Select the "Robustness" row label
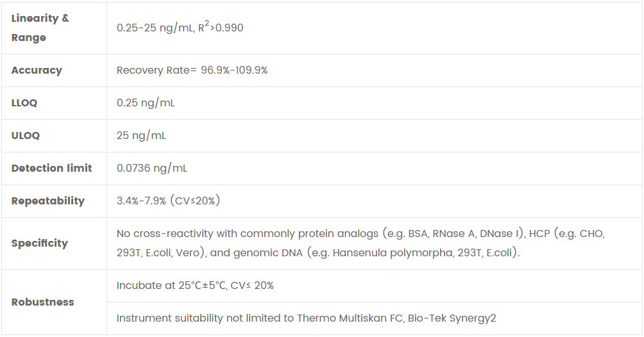The image size is (644, 337). (42, 302)
